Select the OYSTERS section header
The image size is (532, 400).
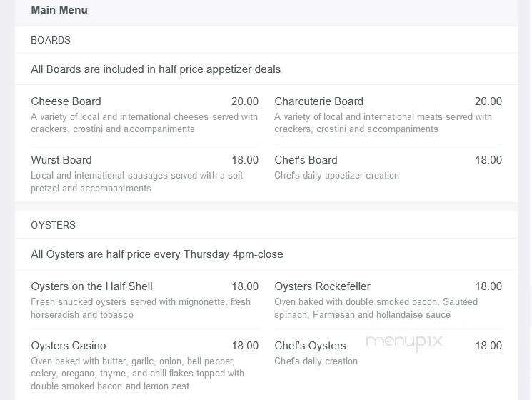click(53, 225)
